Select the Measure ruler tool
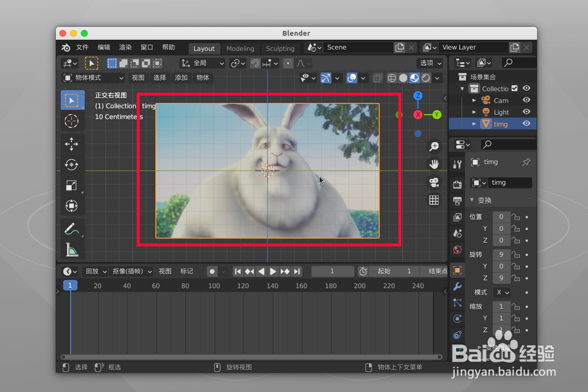 [x=72, y=249]
